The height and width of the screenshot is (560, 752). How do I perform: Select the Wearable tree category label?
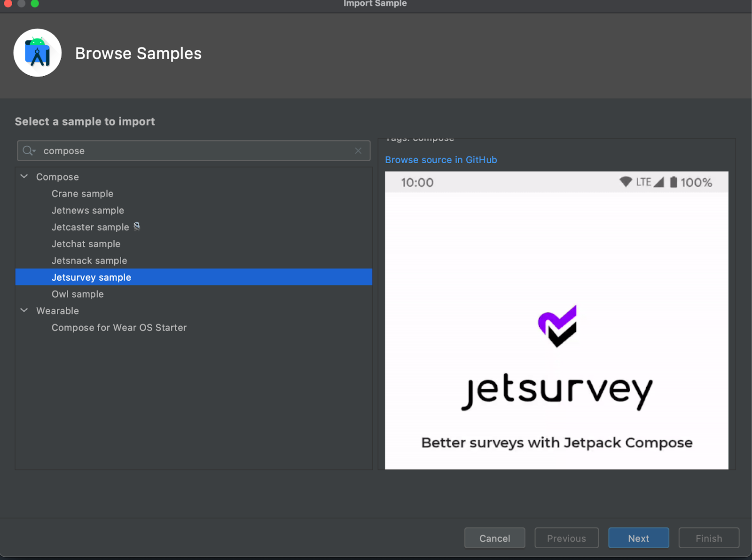pyautogui.click(x=57, y=311)
